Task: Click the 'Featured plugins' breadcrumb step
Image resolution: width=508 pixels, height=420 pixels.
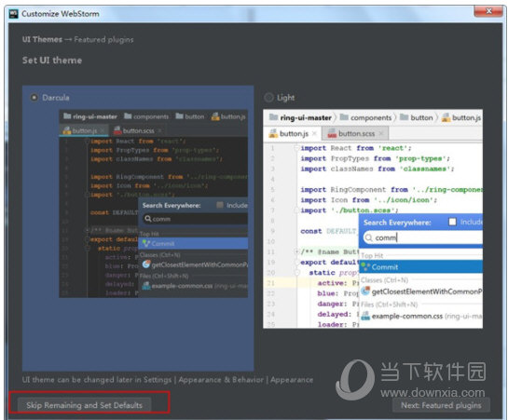Action: pos(103,39)
